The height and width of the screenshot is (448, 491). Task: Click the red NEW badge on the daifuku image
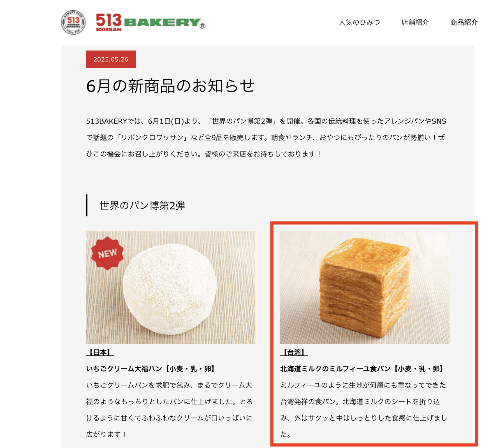tap(107, 253)
